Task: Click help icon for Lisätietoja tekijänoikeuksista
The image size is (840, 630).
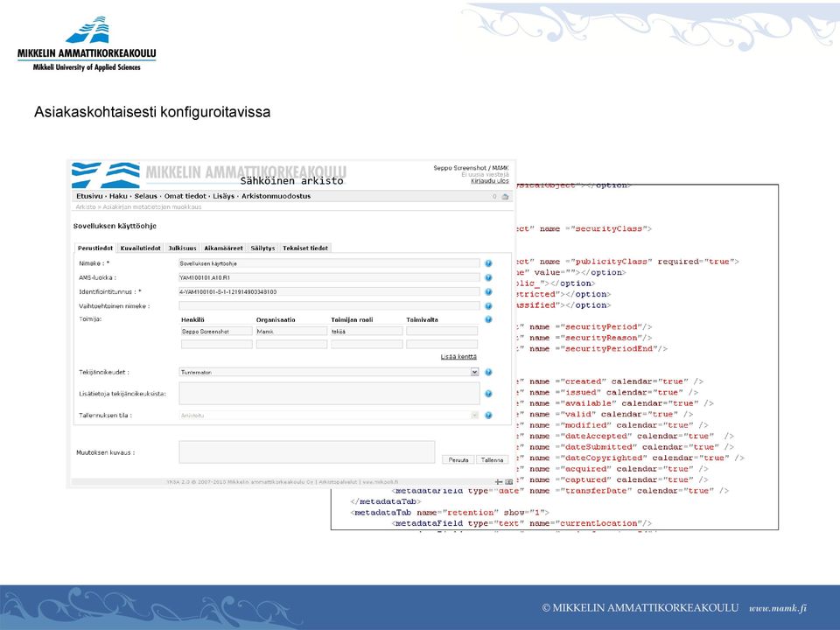Action: [488, 394]
